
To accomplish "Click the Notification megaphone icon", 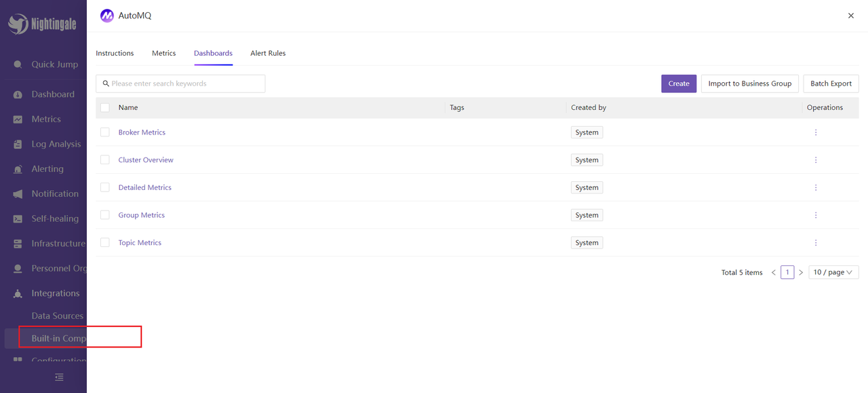I will tap(18, 194).
